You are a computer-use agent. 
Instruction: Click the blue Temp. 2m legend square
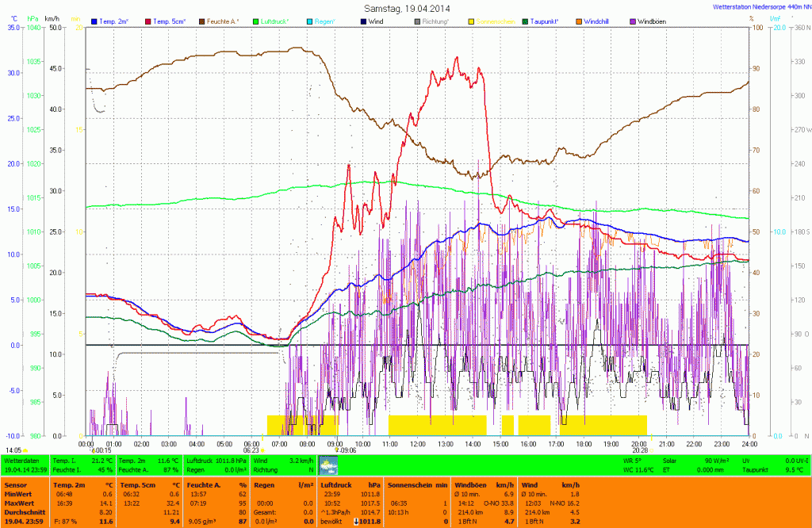click(95, 21)
